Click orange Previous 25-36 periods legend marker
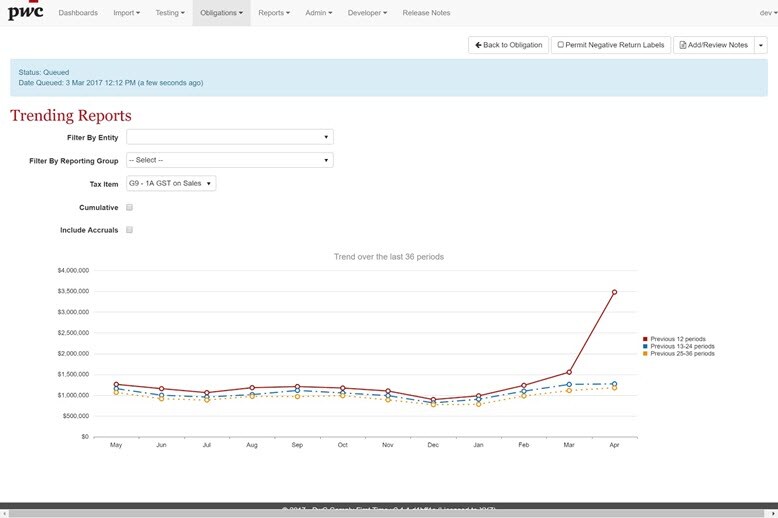This screenshot has width=778, height=518. [x=645, y=353]
